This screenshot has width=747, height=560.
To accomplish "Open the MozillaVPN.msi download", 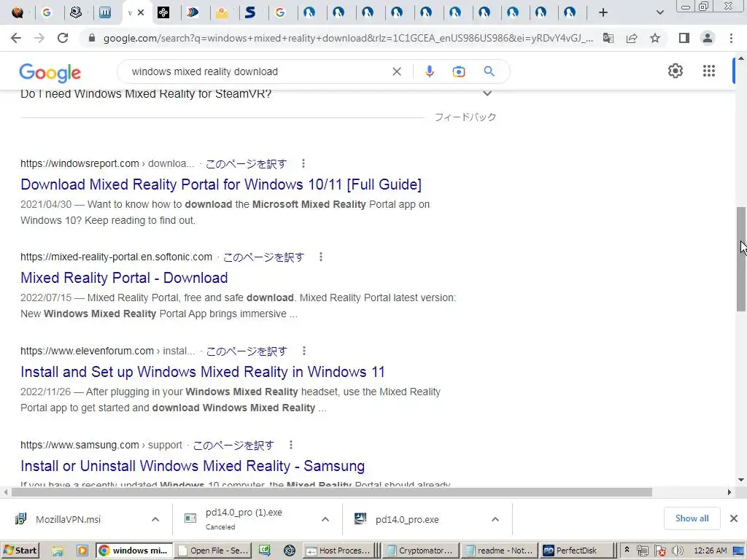I will pyautogui.click(x=68, y=519).
